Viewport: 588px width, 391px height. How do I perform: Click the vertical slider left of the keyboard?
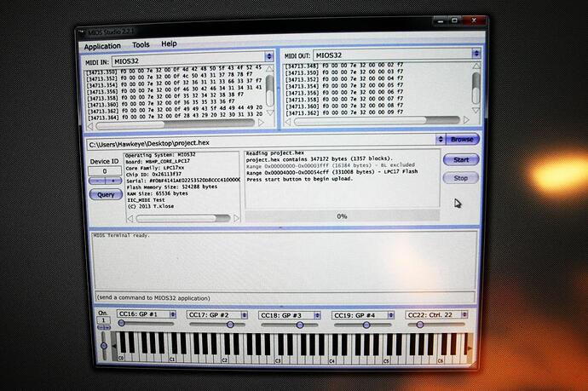pos(104,344)
